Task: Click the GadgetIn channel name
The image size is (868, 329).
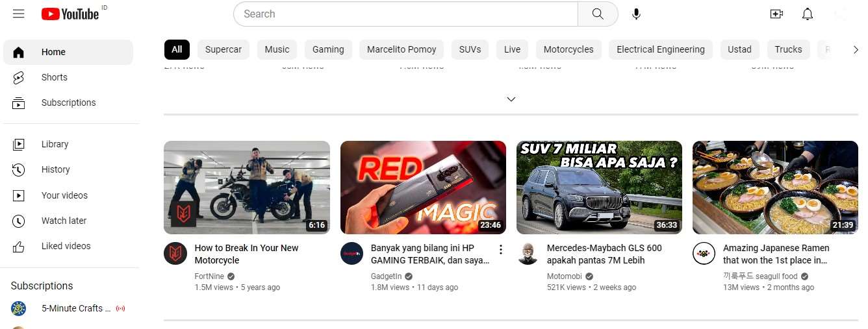Action: [x=386, y=276]
